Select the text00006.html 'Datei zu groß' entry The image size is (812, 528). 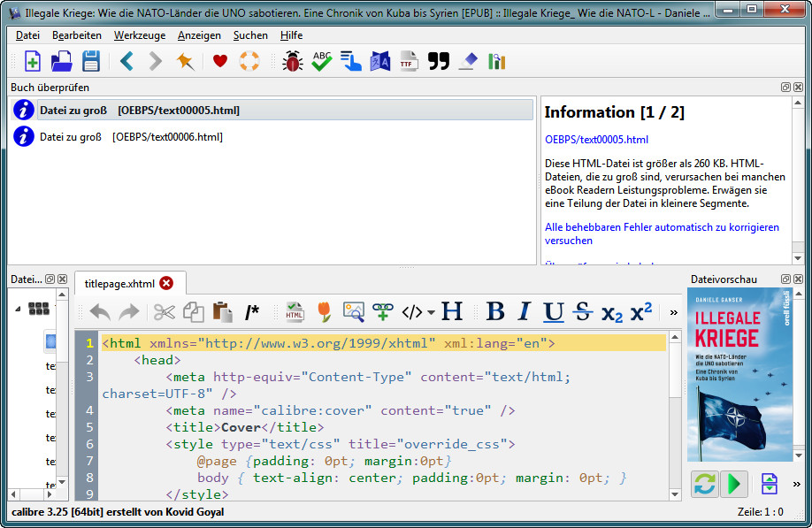click(x=131, y=137)
